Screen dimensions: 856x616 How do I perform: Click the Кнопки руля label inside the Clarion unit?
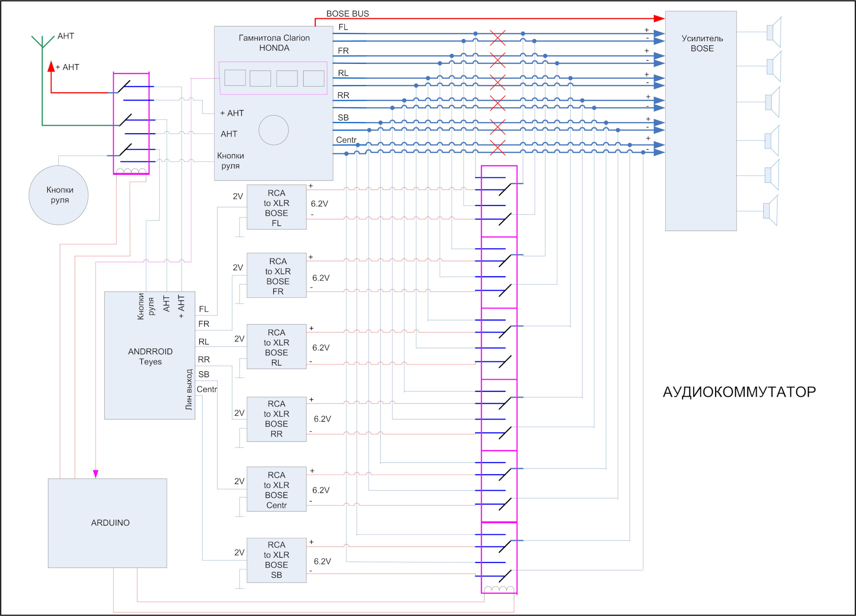tap(230, 161)
